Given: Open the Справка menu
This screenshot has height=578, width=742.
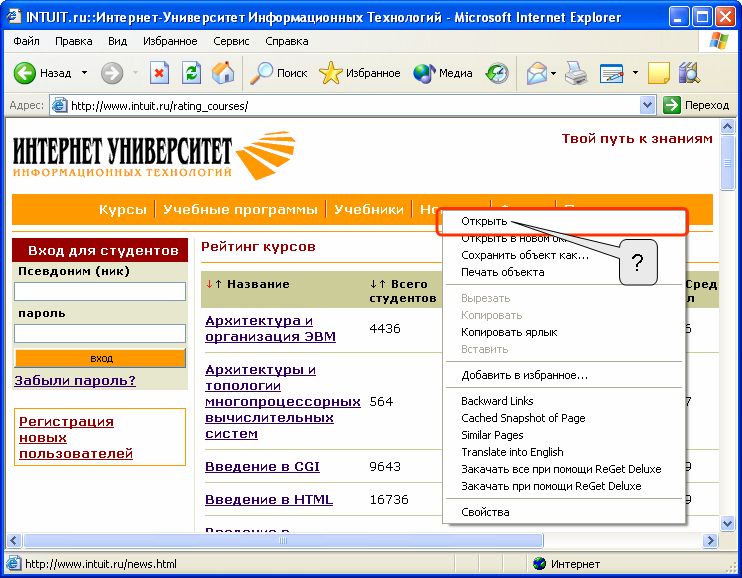Looking at the screenshot, I should pos(287,41).
